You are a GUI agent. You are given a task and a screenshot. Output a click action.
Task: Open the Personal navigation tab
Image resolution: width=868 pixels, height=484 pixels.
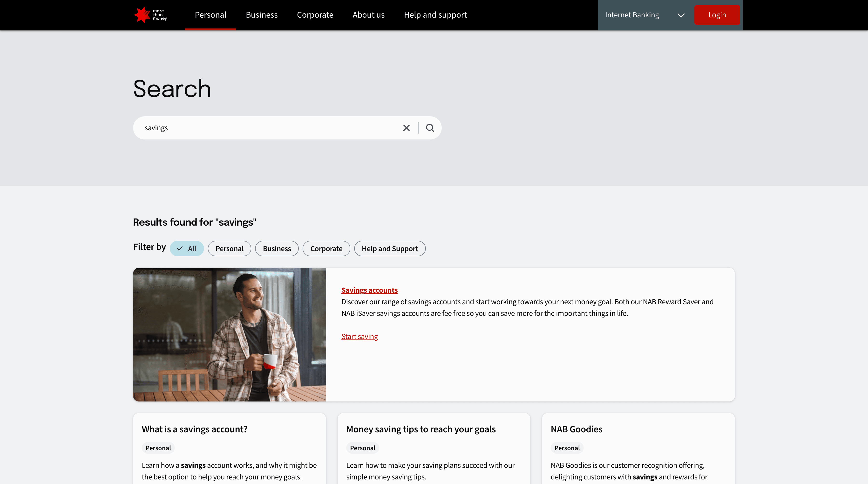coord(210,15)
